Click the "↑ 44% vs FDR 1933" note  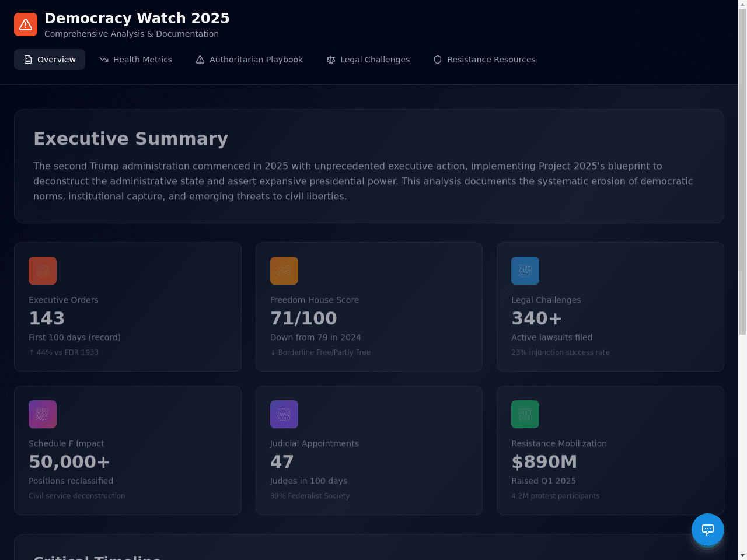64,352
